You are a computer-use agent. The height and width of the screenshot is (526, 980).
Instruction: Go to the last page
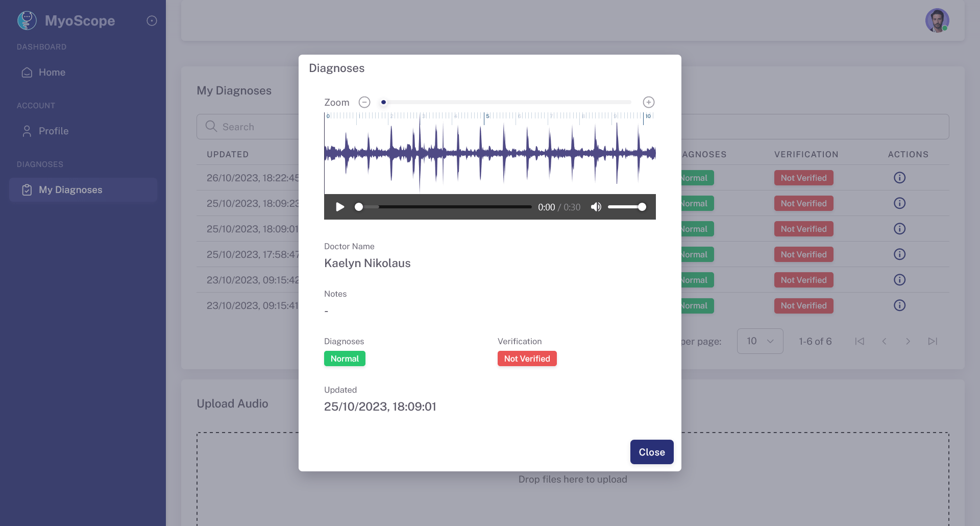pyautogui.click(x=933, y=341)
